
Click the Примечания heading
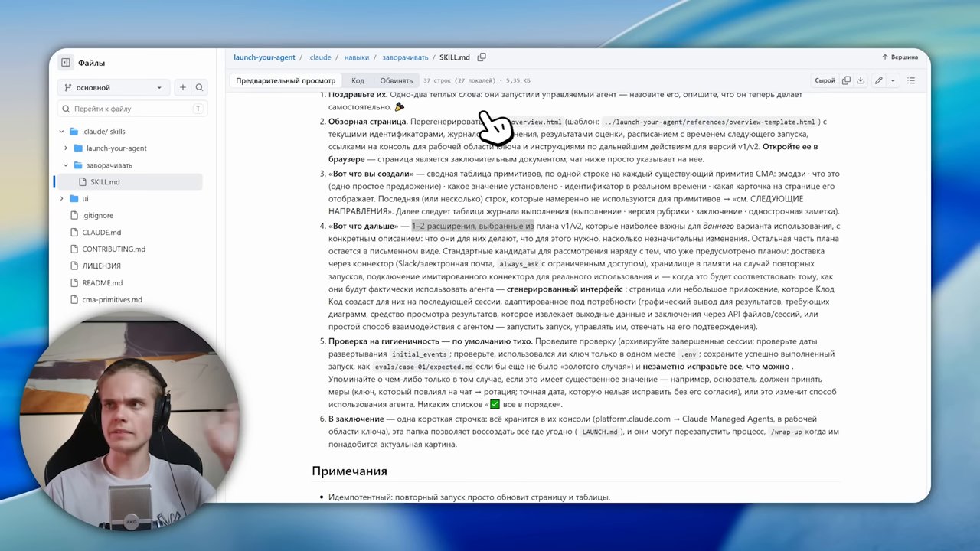[x=349, y=471]
